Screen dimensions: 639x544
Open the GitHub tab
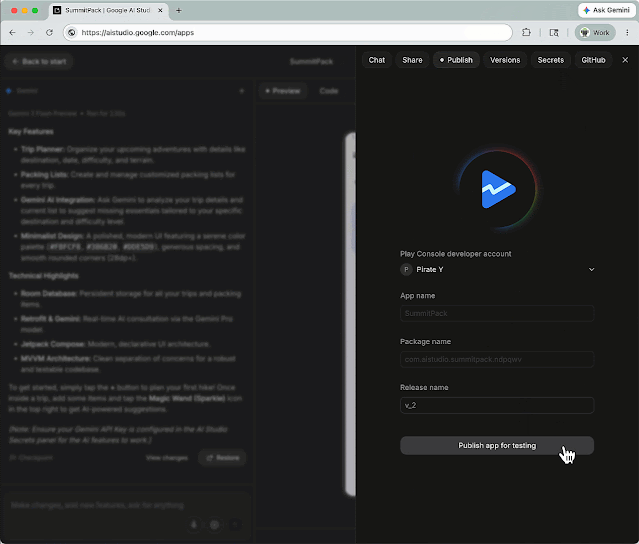593,60
